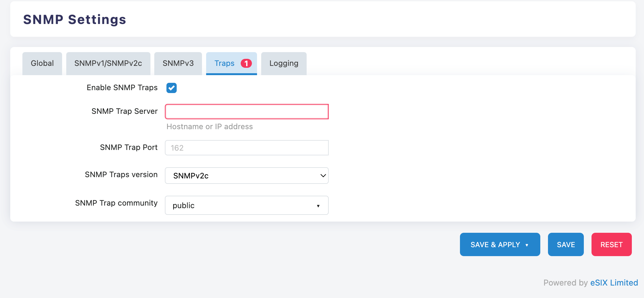The height and width of the screenshot is (298, 644).
Task: Click the Enable SNMP Traps label text
Action: (x=122, y=88)
